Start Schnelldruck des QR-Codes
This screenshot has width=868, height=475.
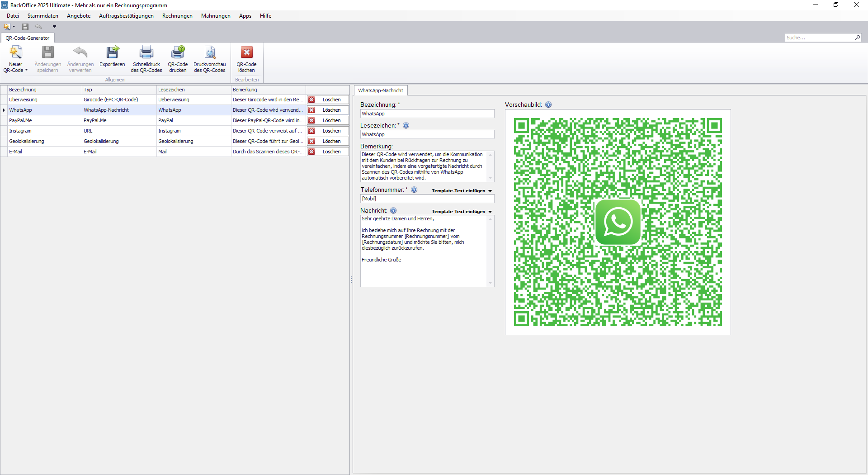click(146, 59)
